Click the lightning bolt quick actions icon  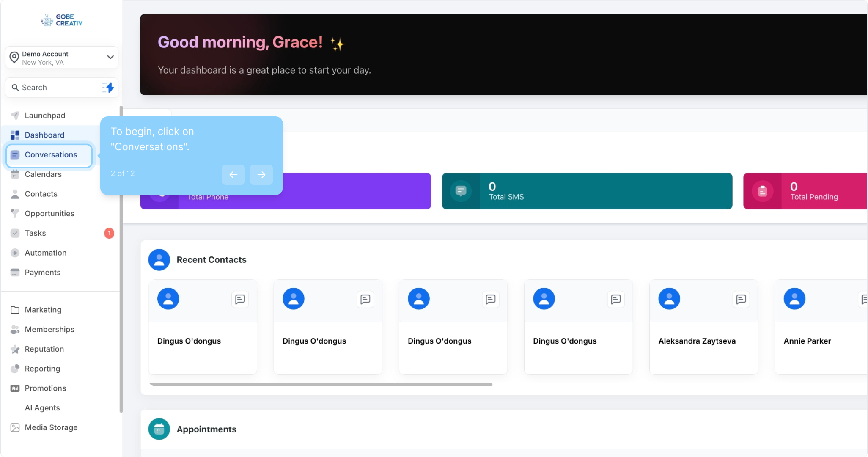click(109, 88)
